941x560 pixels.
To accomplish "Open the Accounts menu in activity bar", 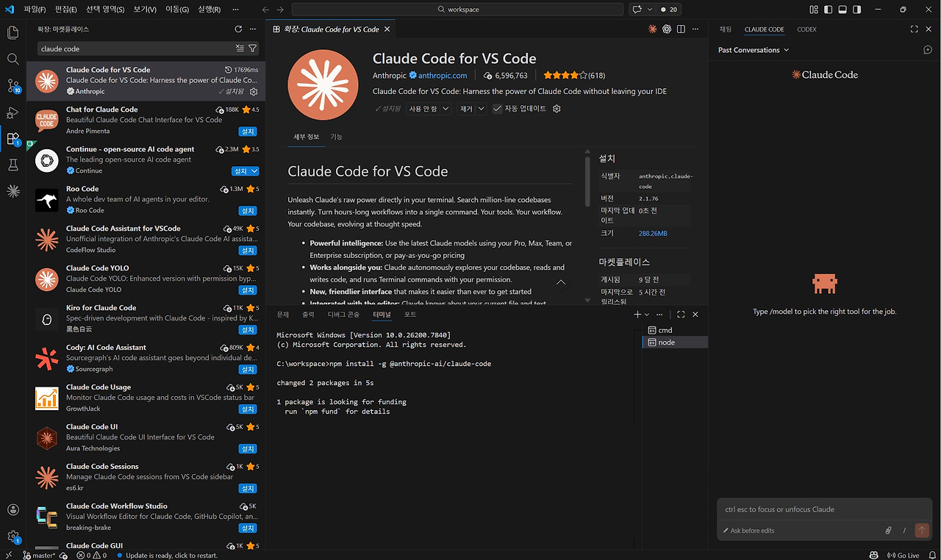I will click(x=12, y=510).
